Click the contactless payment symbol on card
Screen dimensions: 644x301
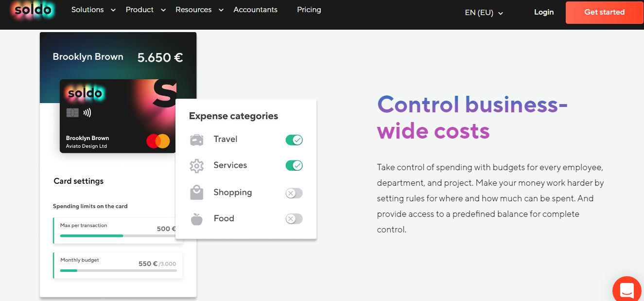click(x=87, y=113)
